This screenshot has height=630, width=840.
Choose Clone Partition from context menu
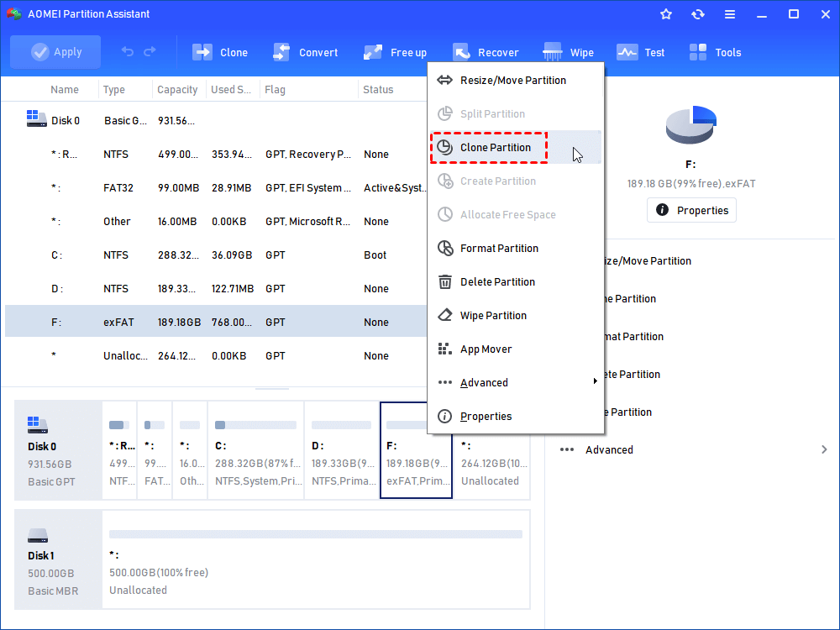coord(516,147)
